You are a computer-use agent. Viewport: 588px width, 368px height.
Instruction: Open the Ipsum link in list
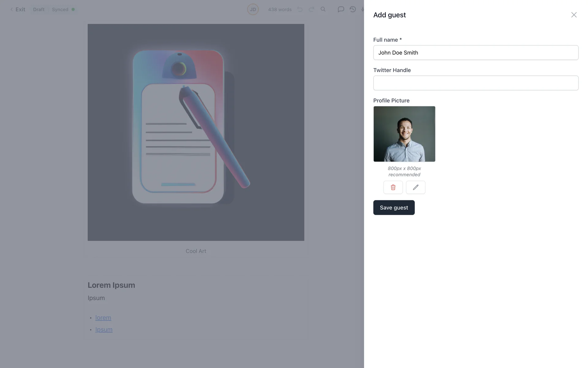[x=104, y=330]
